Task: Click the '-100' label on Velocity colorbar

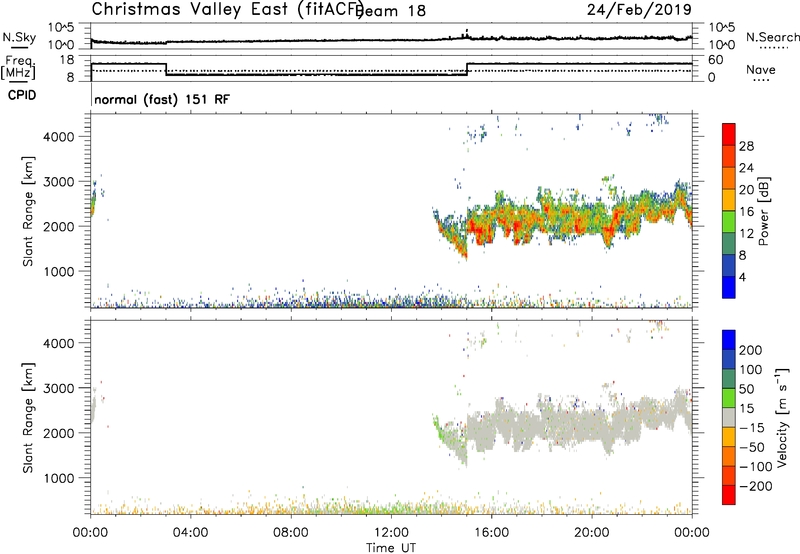Action: (x=756, y=467)
